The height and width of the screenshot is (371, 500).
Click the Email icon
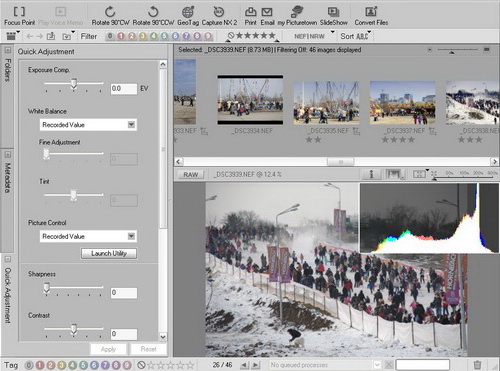tap(267, 16)
